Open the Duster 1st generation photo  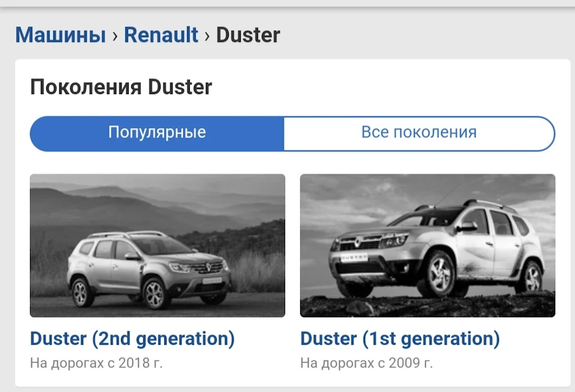[x=428, y=245]
